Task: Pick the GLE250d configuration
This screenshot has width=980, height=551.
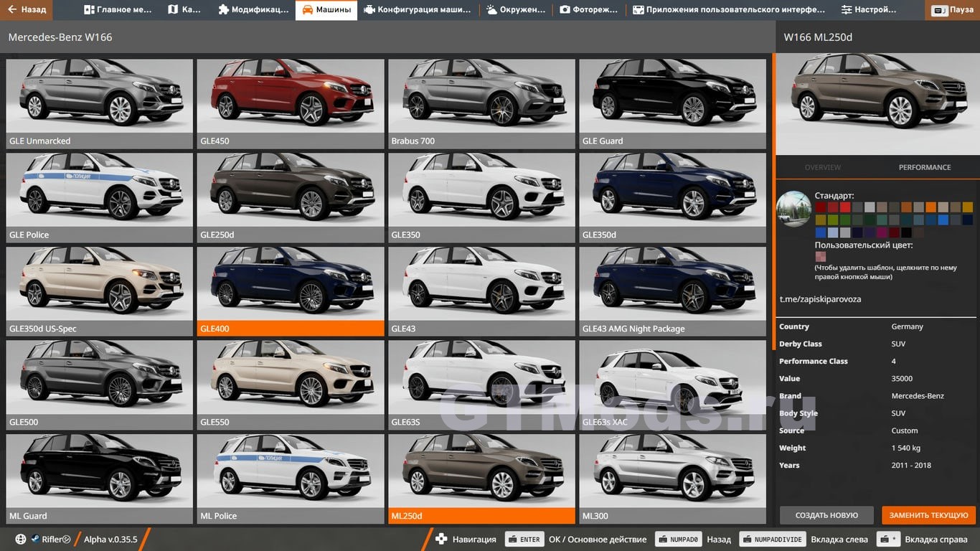Action: pyautogui.click(x=291, y=197)
